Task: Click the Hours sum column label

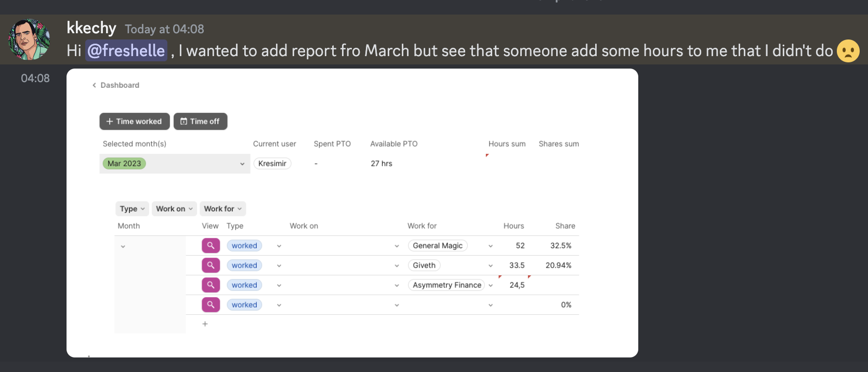Action: pyautogui.click(x=507, y=144)
